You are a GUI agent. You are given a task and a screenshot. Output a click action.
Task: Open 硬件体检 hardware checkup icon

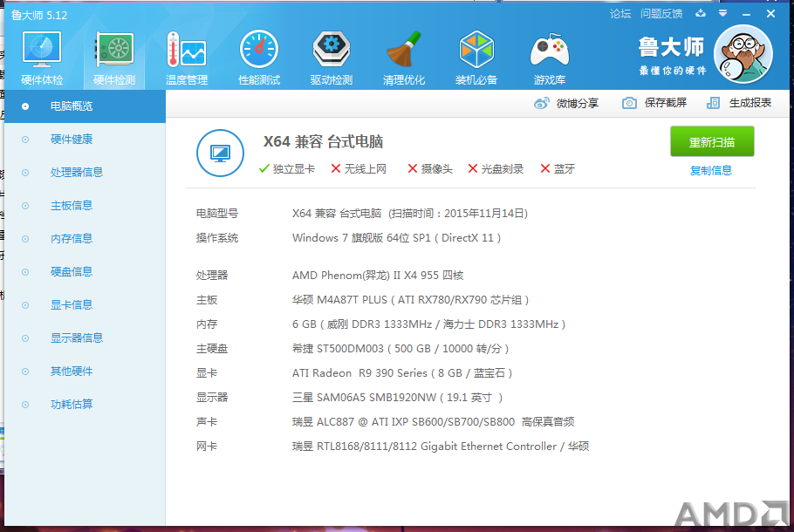coord(42,58)
